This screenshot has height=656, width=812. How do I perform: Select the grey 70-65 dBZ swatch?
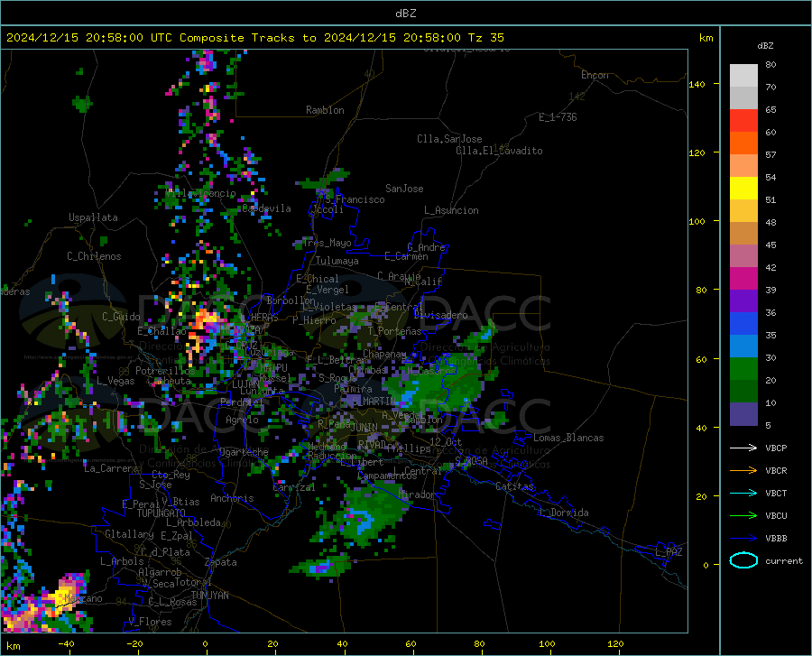pyautogui.click(x=743, y=98)
